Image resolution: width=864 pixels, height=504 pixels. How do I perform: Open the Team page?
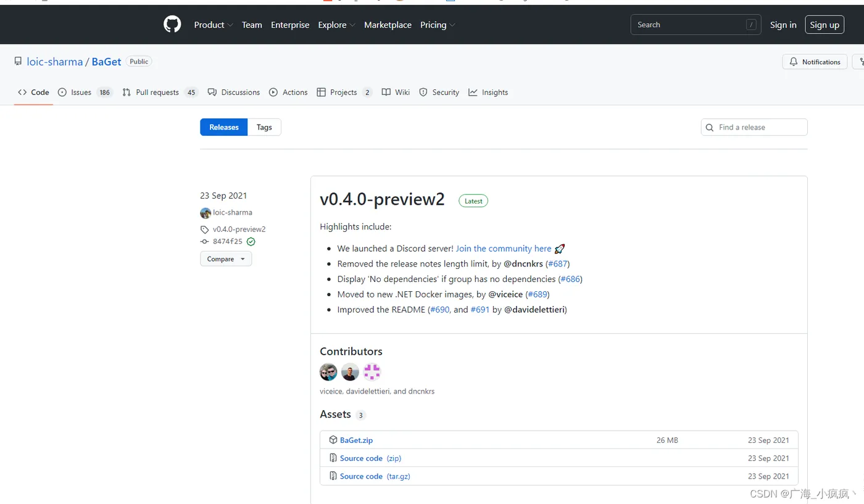252,25
